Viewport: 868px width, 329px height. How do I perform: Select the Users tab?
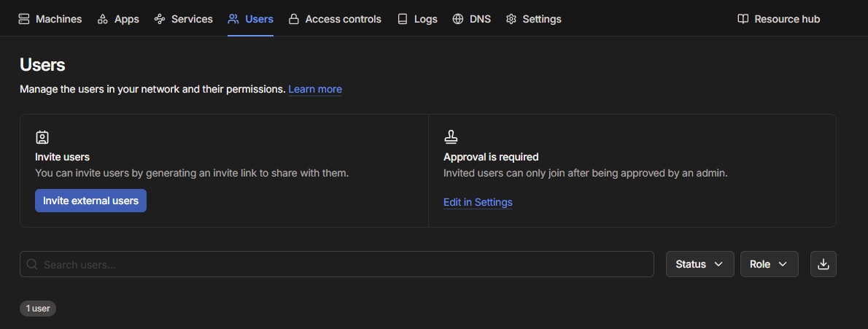pos(250,19)
